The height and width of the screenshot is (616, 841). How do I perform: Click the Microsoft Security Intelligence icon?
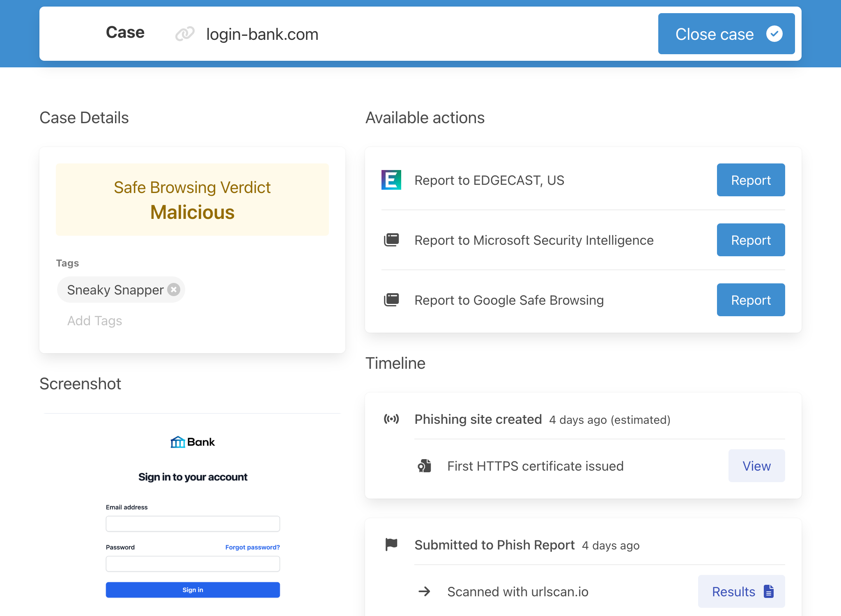click(x=393, y=240)
